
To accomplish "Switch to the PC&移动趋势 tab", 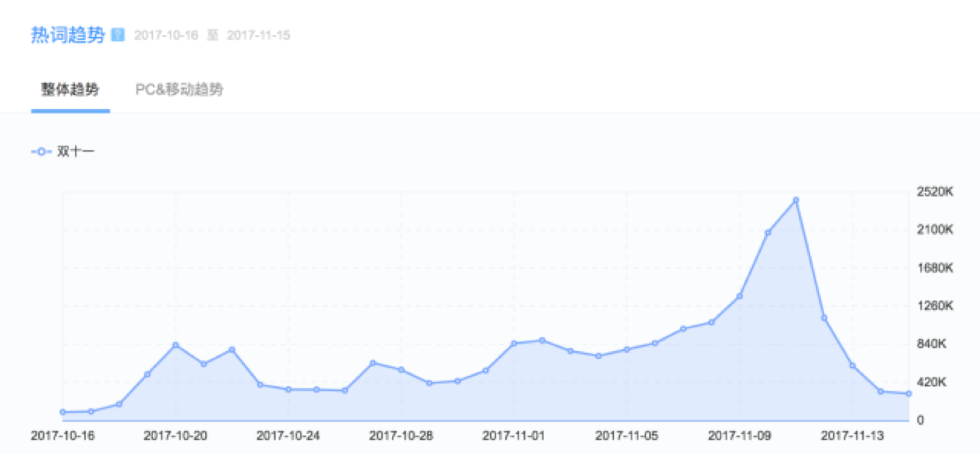I will (179, 90).
